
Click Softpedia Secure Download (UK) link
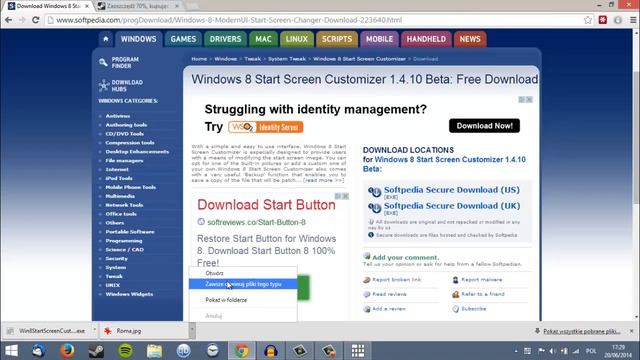pos(451,206)
